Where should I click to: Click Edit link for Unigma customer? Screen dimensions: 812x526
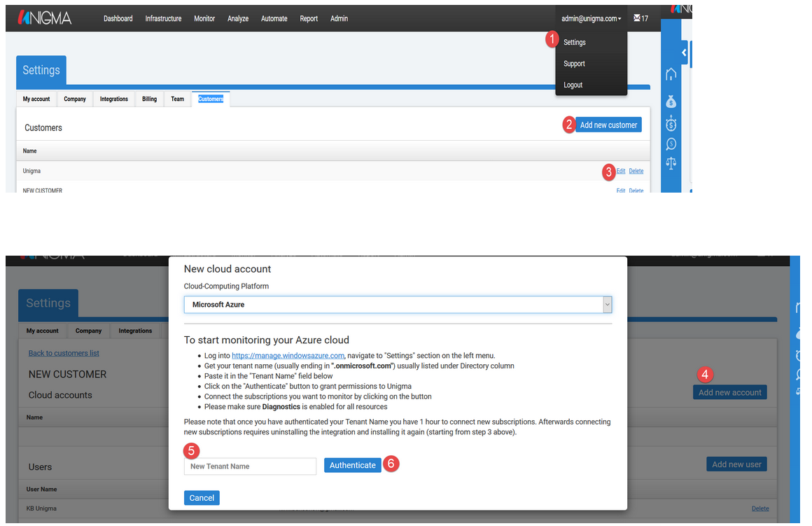tap(621, 171)
